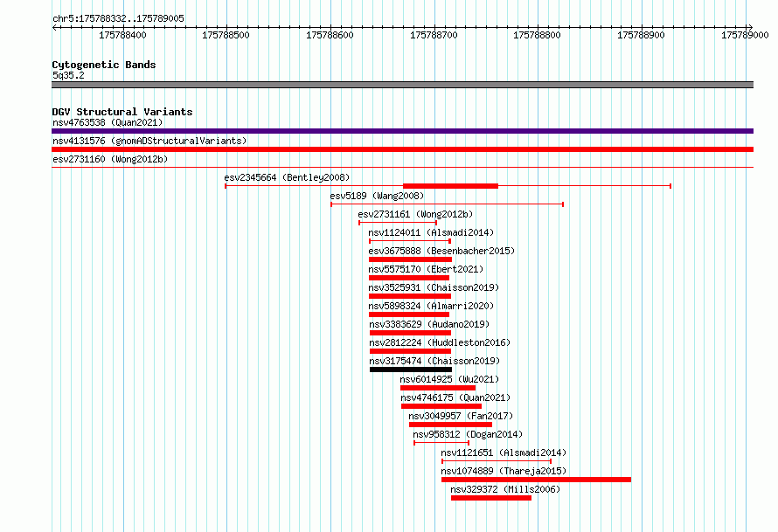778x532 pixels.
Task: Click the 5q35.2 band label
Action: [x=68, y=75]
